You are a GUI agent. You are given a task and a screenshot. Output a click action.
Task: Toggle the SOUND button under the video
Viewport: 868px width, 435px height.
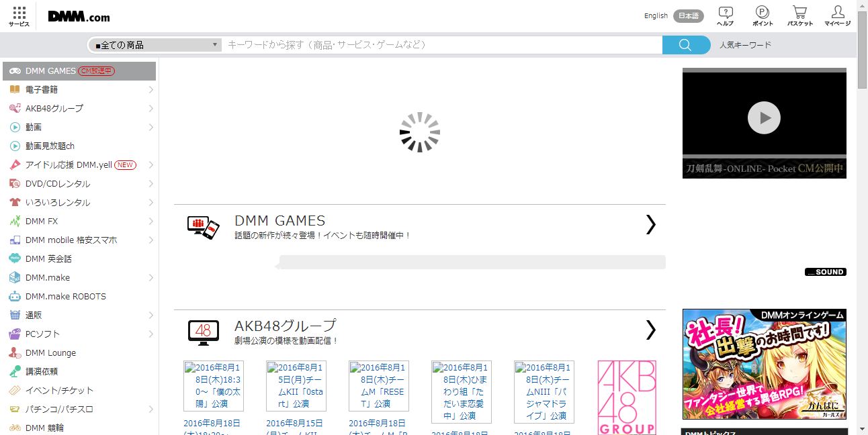coord(826,272)
